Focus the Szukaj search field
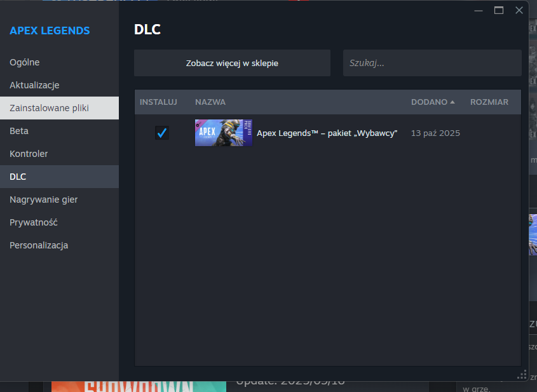 pyautogui.click(x=432, y=63)
